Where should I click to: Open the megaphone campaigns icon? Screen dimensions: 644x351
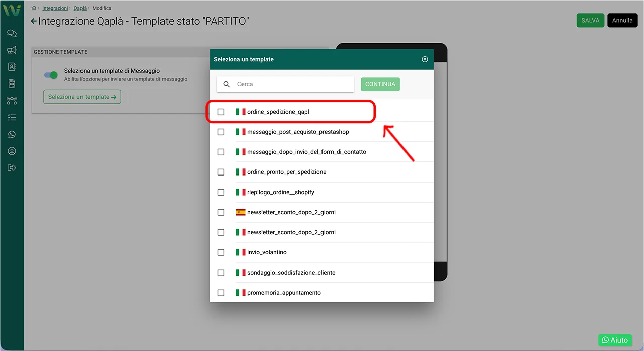pos(12,50)
